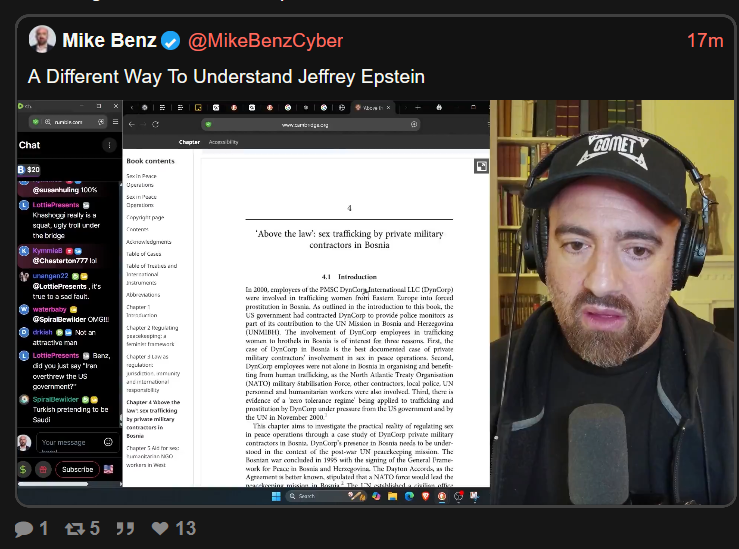Reload the cambridge.org page
Screen dimensions: 739x549
click(156, 124)
